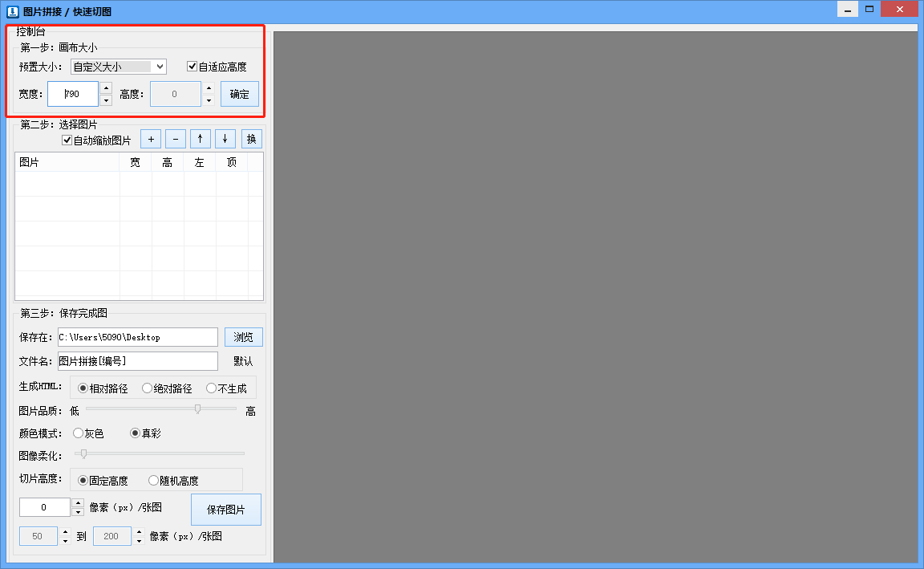Screen dimensions: 924x569
Task: Increase fixed slice pixel value stepper
Action: (78, 503)
